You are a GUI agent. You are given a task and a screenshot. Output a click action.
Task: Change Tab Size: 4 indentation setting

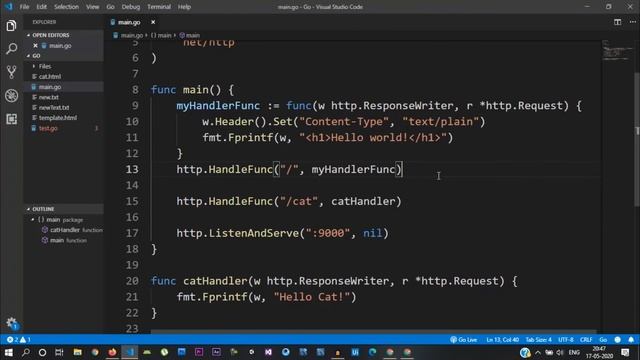(x=538, y=340)
